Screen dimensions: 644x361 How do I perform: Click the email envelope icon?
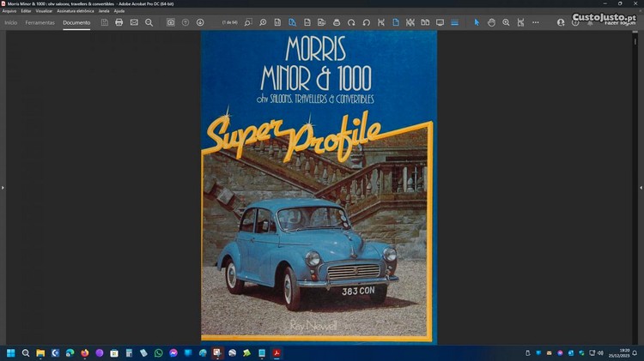click(134, 22)
